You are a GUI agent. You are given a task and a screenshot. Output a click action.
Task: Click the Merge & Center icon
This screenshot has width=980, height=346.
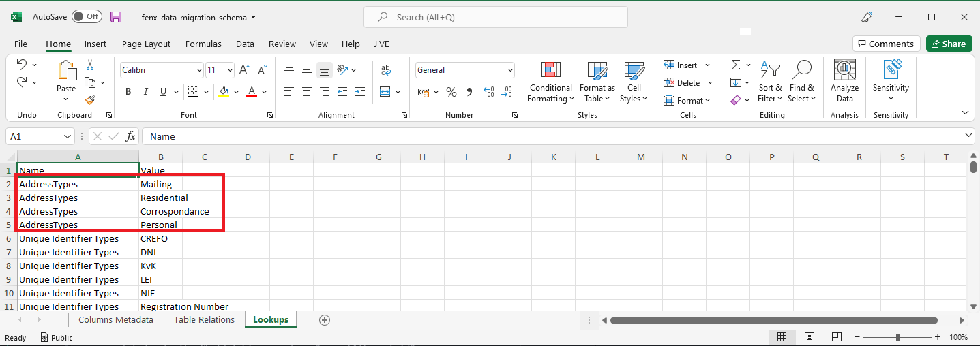[385, 92]
